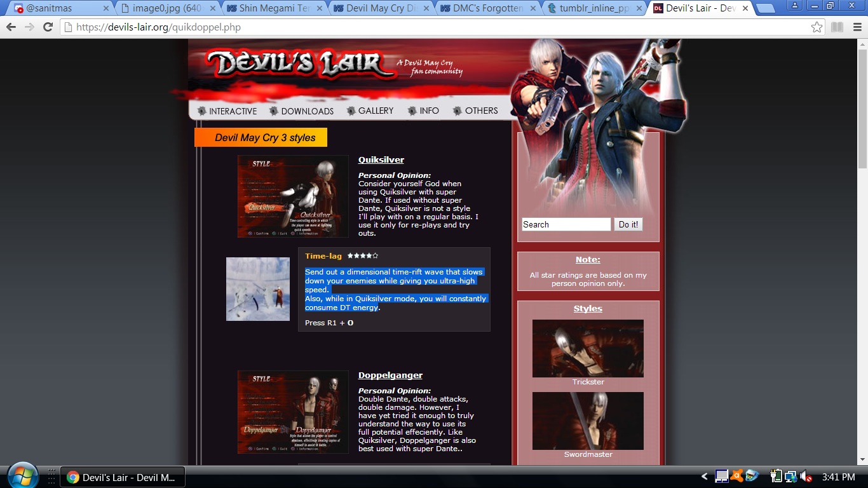Screen dimensions: 868x488
Task: Open the network connection tray icon
Action: coord(791,476)
